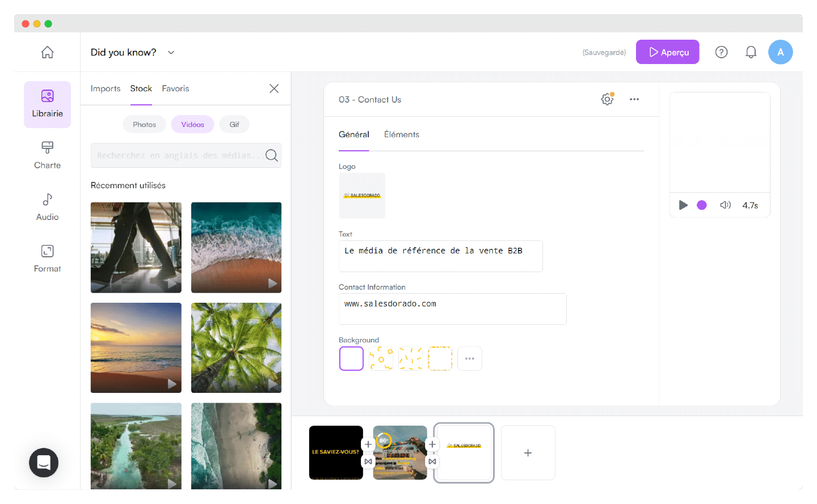Edit the Contact Information field

point(453,309)
